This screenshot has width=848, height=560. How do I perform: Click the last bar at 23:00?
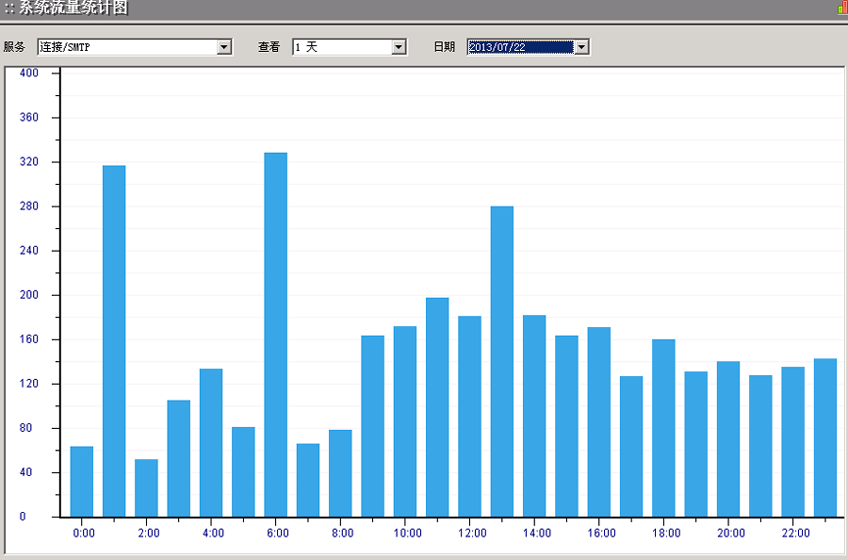pos(825,438)
